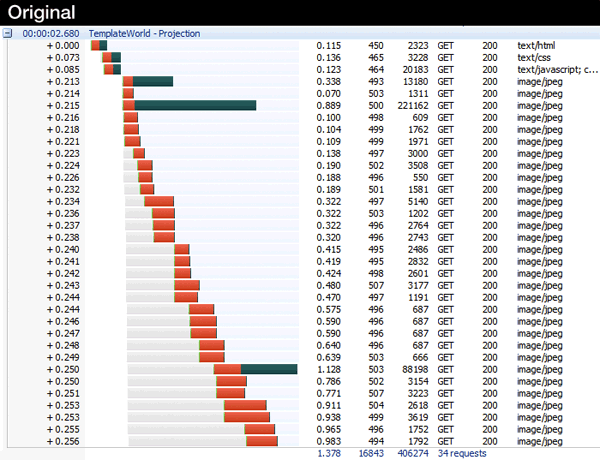Select the +0.218 request offset
This screenshot has height=460, width=600.
pyautogui.click(x=63, y=129)
